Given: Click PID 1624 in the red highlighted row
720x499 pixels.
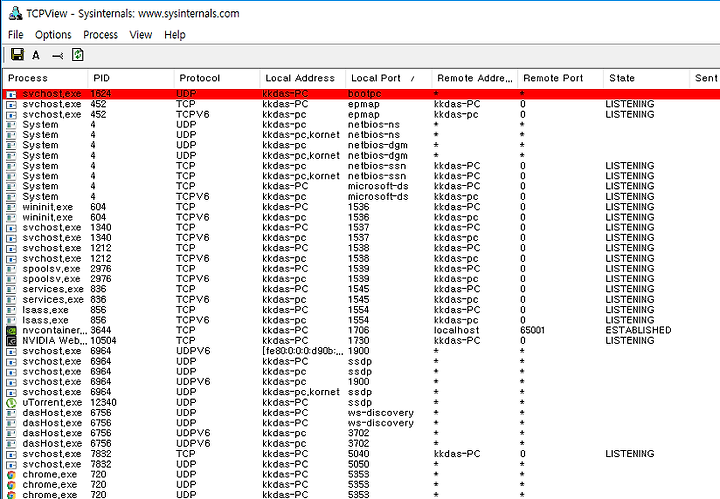Looking at the screenshot, I should click(101, 94).
